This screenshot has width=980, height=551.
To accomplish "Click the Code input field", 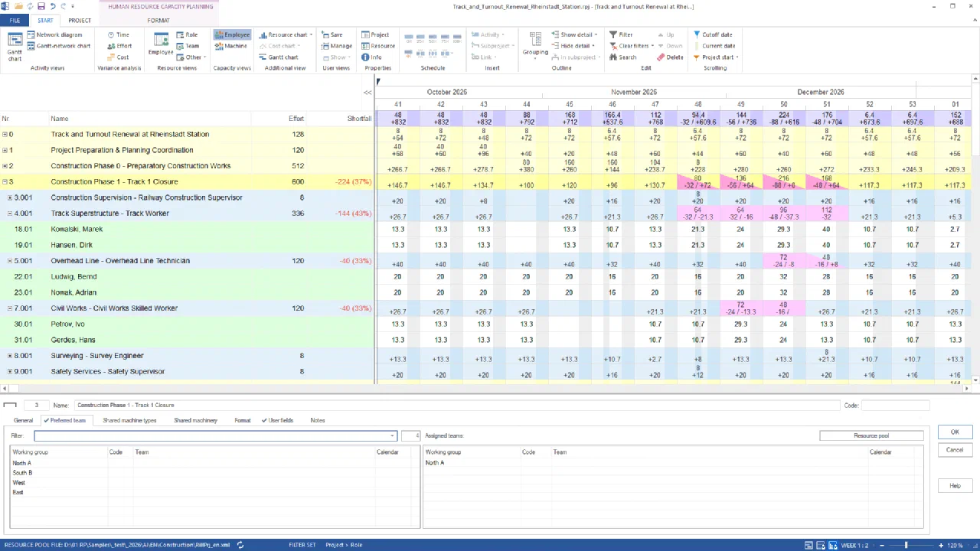I will point(896,405).
